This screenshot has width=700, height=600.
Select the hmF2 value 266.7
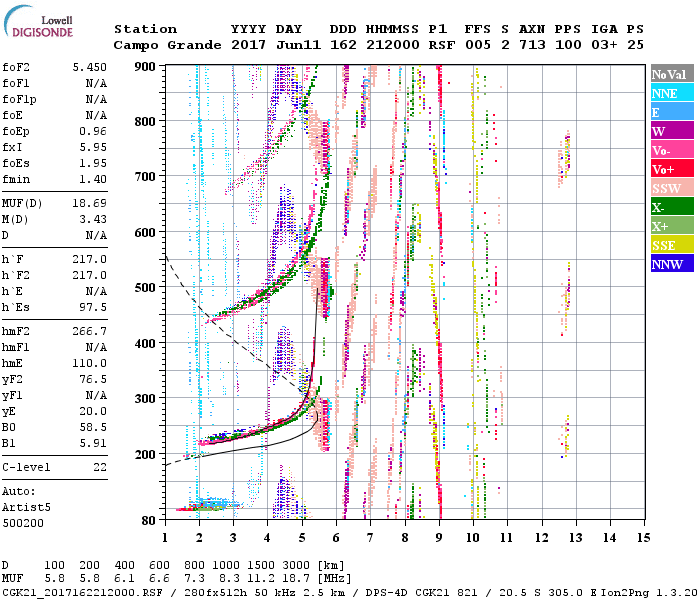pyautogui.click(x=90, y=332)
